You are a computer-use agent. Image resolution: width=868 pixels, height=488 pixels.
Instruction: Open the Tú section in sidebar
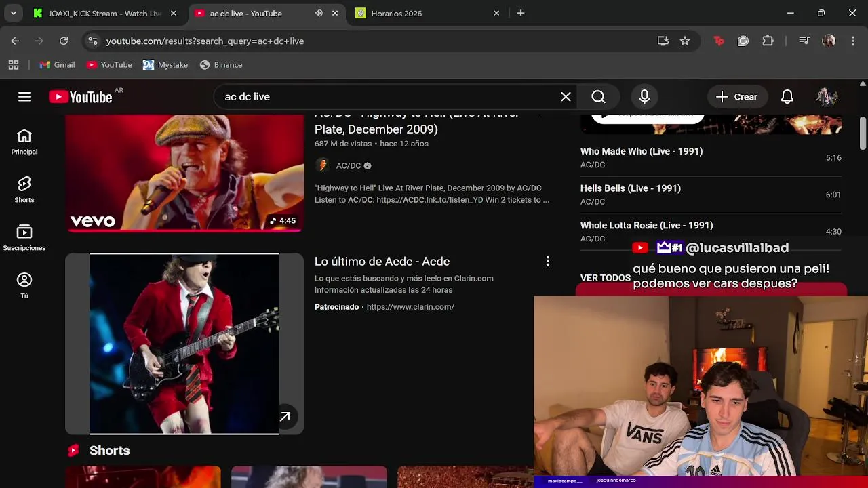point(24,286)
